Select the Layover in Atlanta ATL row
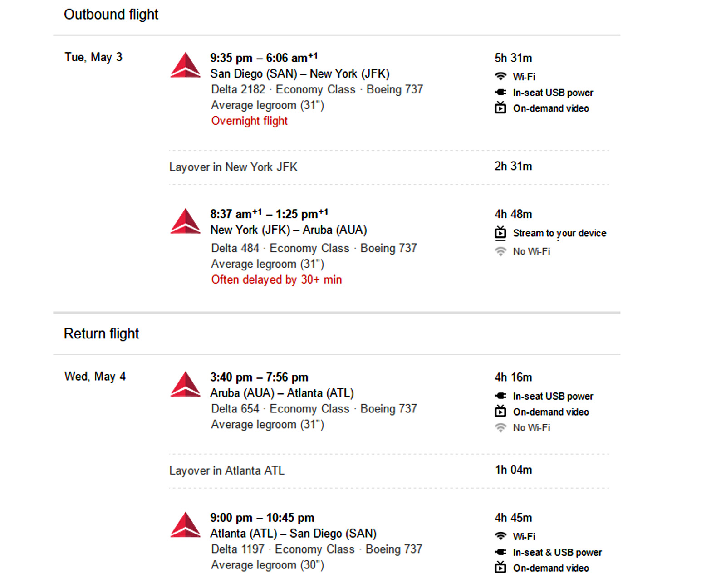726x588 pixels. click(x=227, y=470)
